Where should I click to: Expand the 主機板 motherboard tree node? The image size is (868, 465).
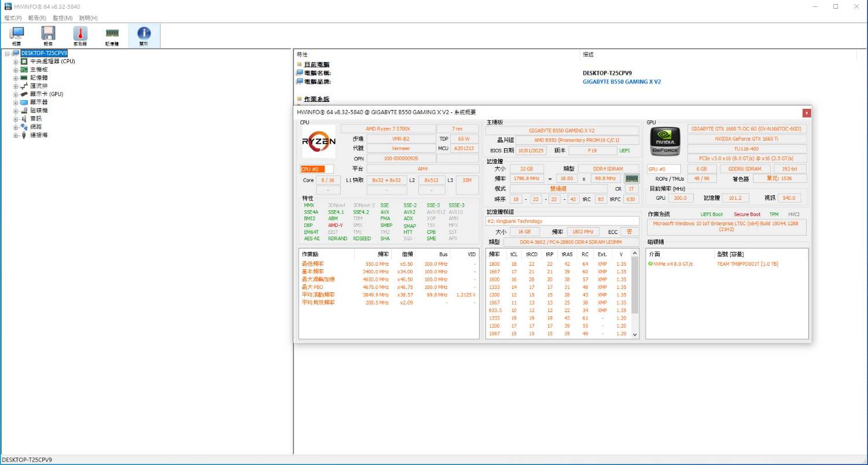pos(16,69)
